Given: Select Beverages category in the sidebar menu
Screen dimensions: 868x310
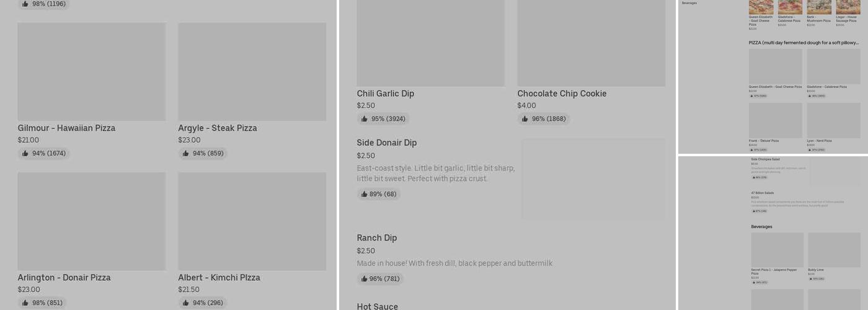Looking at the screenshot, I should point(689,3).
